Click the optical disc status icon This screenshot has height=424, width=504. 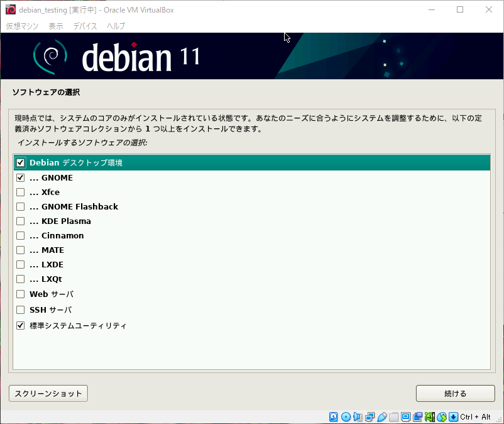[346, 417]
